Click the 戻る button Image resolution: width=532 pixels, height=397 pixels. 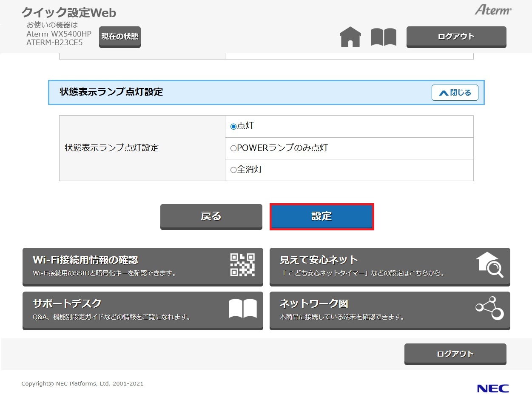(211, 217)
